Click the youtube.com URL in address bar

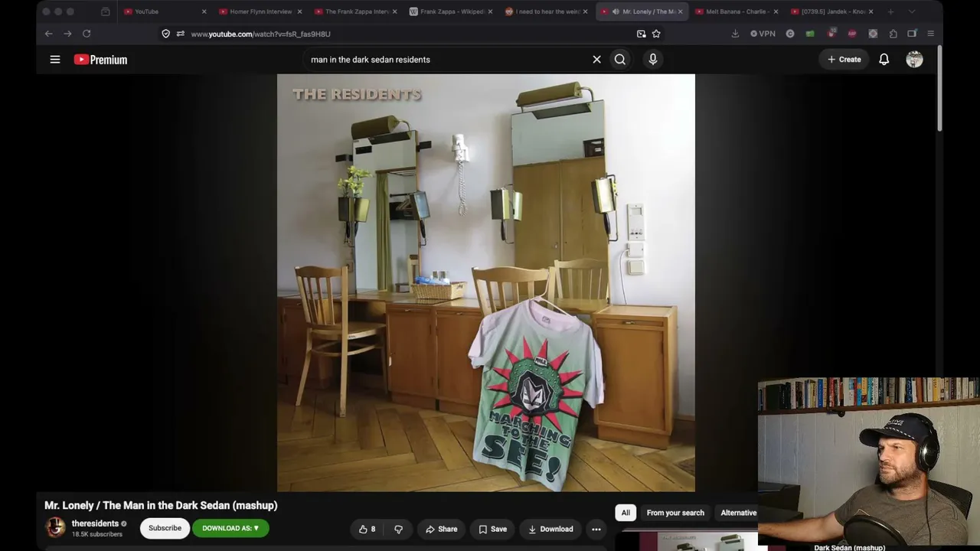click(261, 34)
